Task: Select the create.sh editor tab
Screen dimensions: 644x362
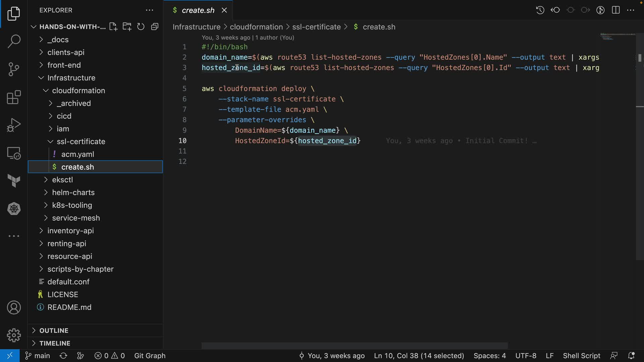Action: tap(198, 10)
